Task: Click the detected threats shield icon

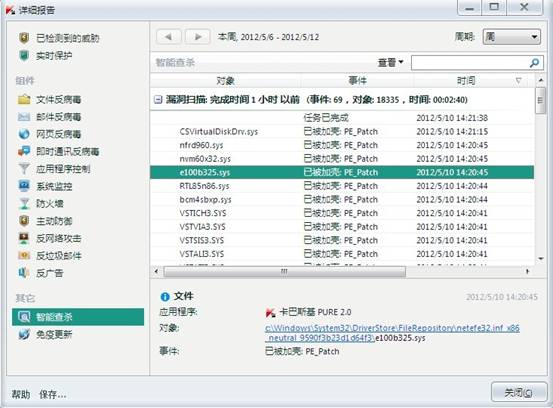Action: coord(24,38)
